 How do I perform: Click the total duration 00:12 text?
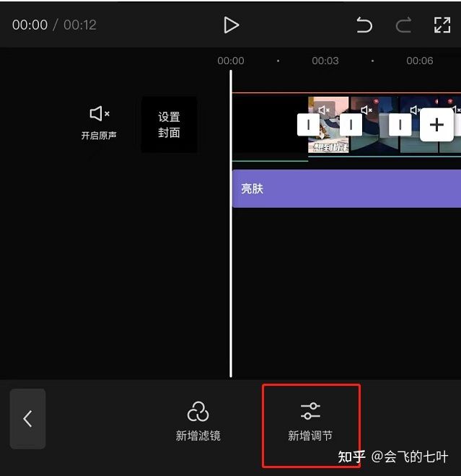coord(80,25)
